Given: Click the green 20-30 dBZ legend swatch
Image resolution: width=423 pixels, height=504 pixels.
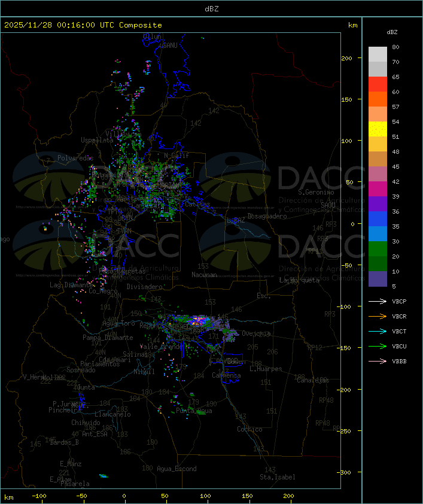Looking at the screenshot, I should pos(378,248).
